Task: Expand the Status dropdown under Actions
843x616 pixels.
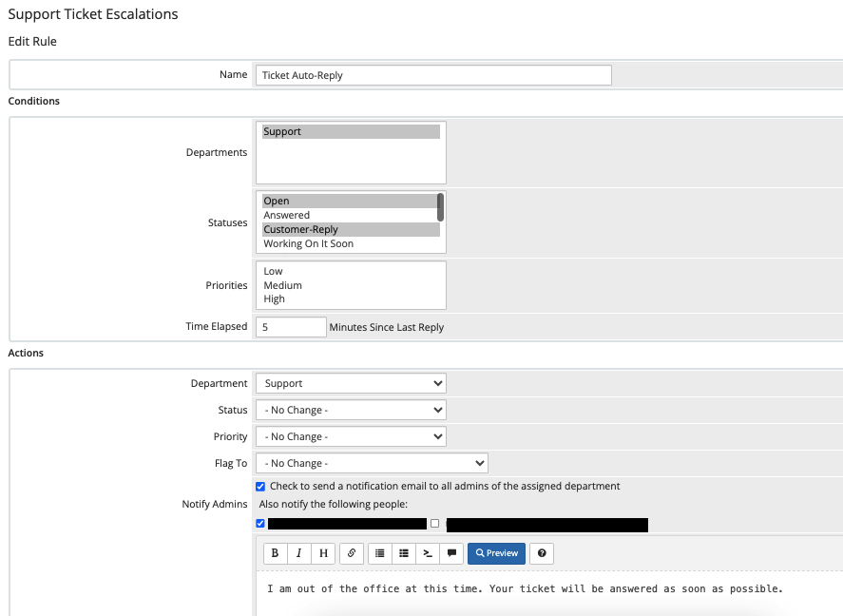Action: point(351,411)
